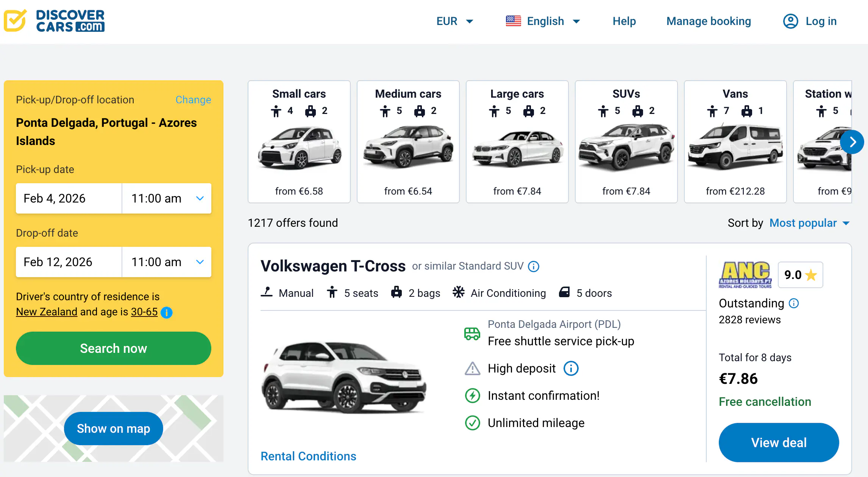Screen dimensions: 868x477
Task: Select the Vans category
Action: click(x=735, y=142)
